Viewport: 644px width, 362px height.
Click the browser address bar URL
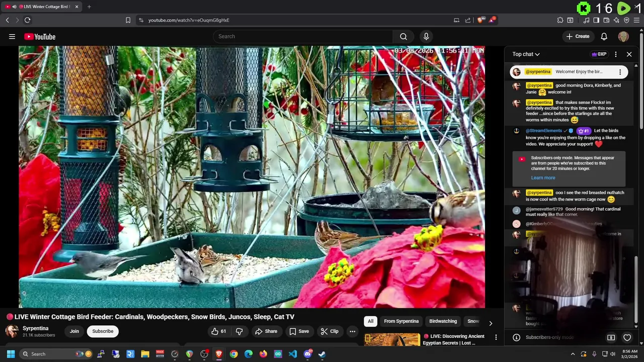[x=189, y=20]
